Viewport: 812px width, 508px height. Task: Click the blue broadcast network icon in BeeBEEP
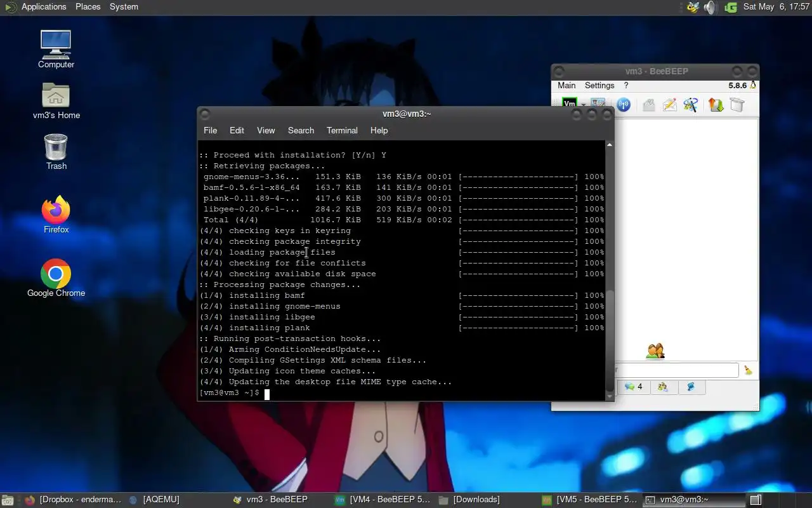(624, 105)
